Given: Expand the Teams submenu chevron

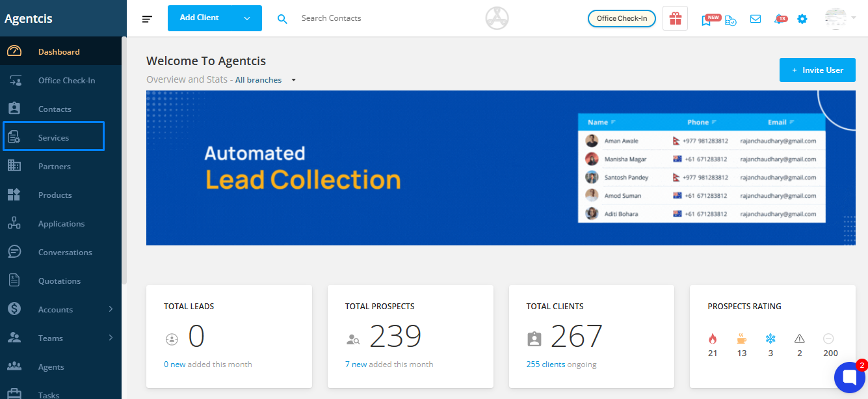Looking at the screenshot, I should [x=111, y=338].
